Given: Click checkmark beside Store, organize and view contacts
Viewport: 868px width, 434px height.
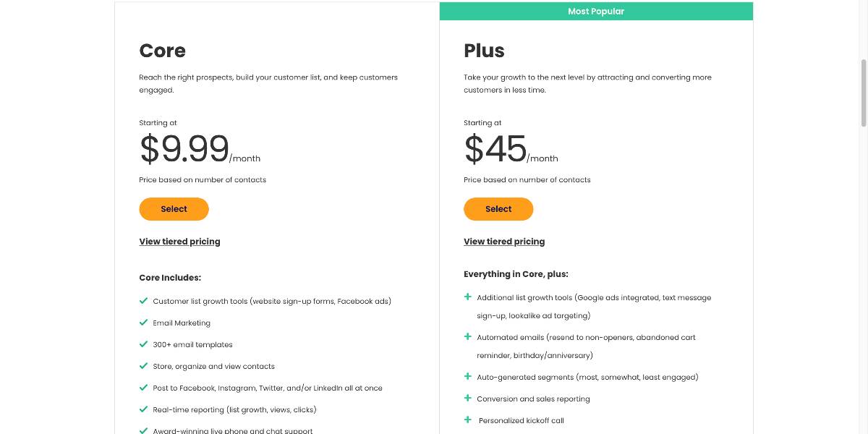Looking at the screenshot, I should click(143, 366).
